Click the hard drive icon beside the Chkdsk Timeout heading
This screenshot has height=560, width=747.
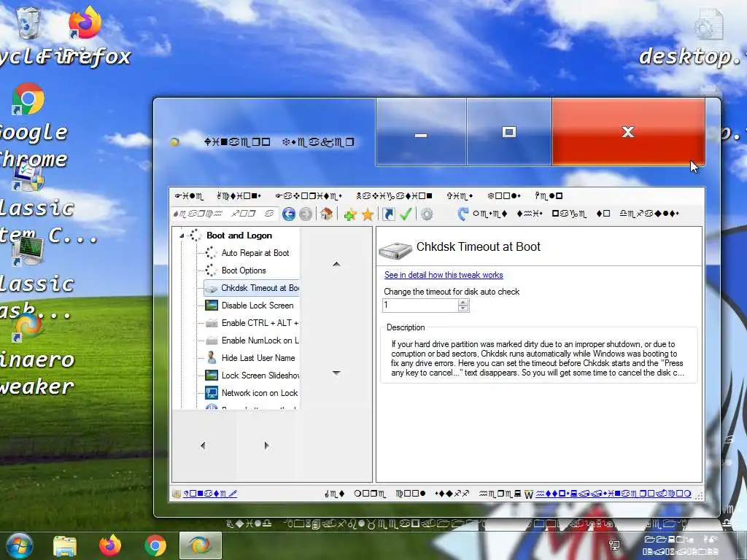(395, 249)
